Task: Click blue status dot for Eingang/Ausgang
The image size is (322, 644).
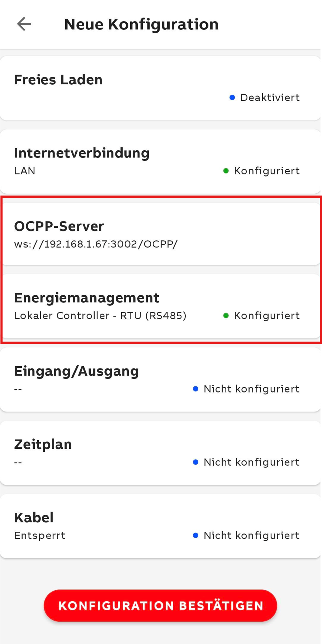Action: 195,389
